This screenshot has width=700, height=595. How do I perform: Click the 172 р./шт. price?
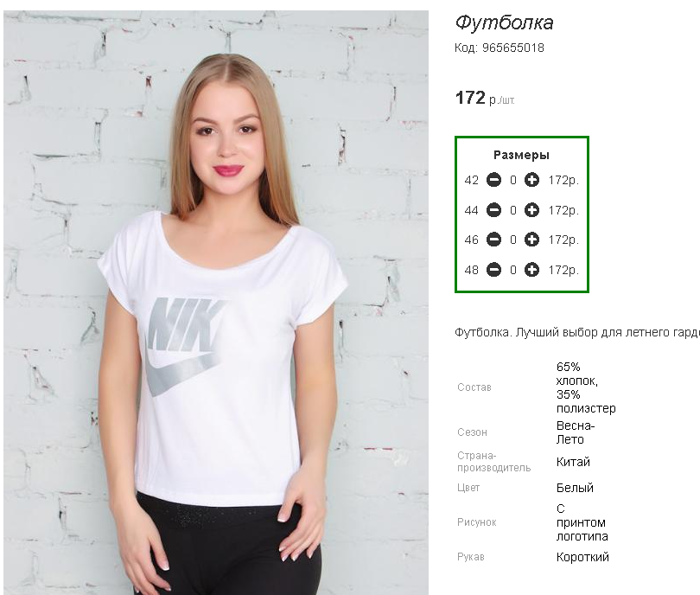[x=485, y=98]
